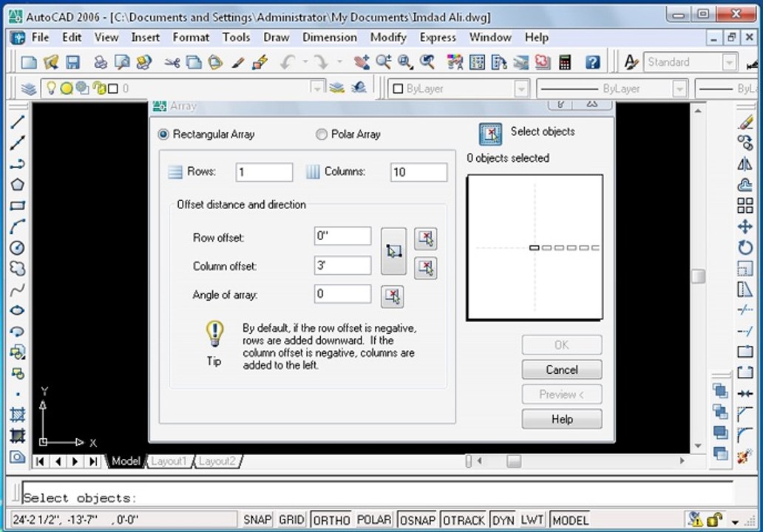Click the Cut scissors icon

(x=172, y=62)
